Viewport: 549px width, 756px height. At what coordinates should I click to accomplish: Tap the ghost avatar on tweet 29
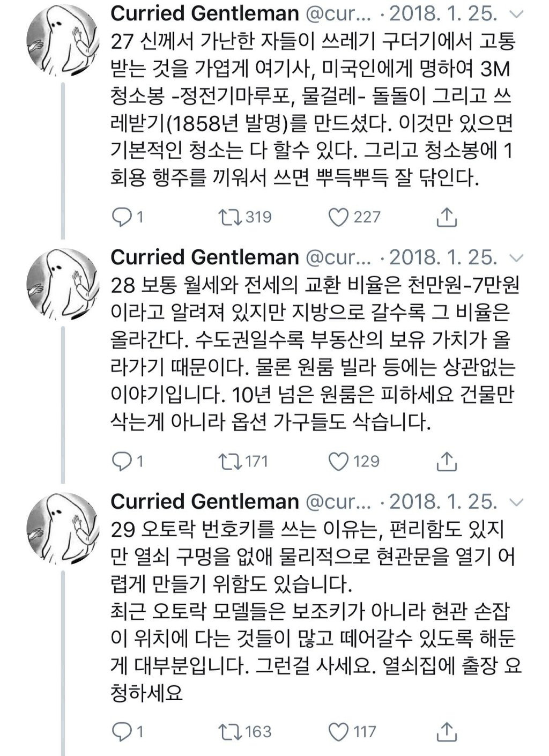(63, 528)
